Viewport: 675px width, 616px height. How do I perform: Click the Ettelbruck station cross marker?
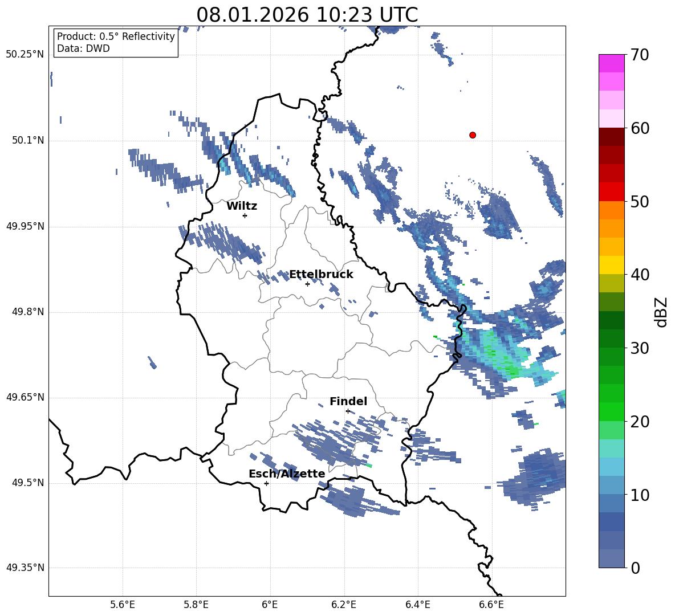(x=307, y=284)
